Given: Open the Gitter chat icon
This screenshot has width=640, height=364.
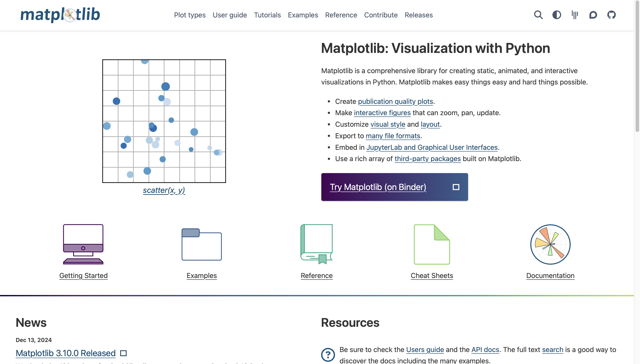Looking at the screenshot, I should (575, 15).
